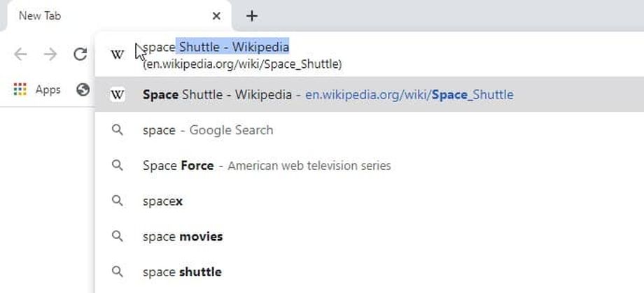Click the Wikipedia icon in the address bar
This screenshot has height=293, width=644.
(x=118, y=55)
